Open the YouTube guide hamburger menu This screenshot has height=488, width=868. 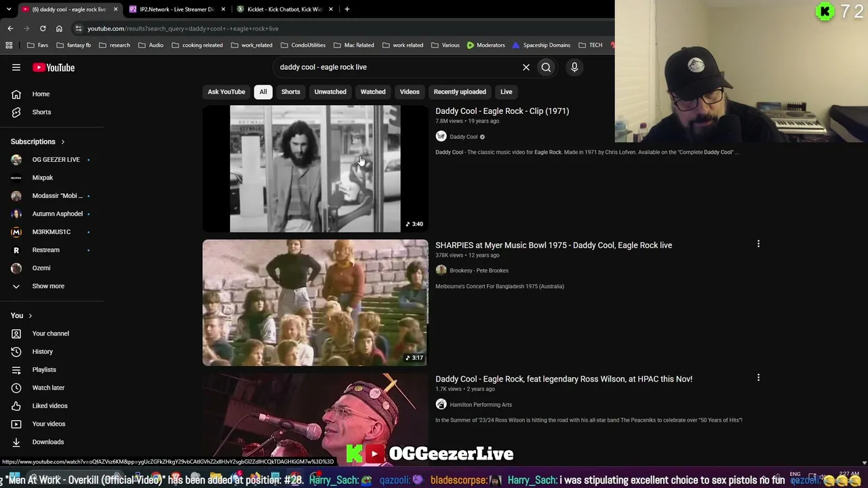[16, 67]
